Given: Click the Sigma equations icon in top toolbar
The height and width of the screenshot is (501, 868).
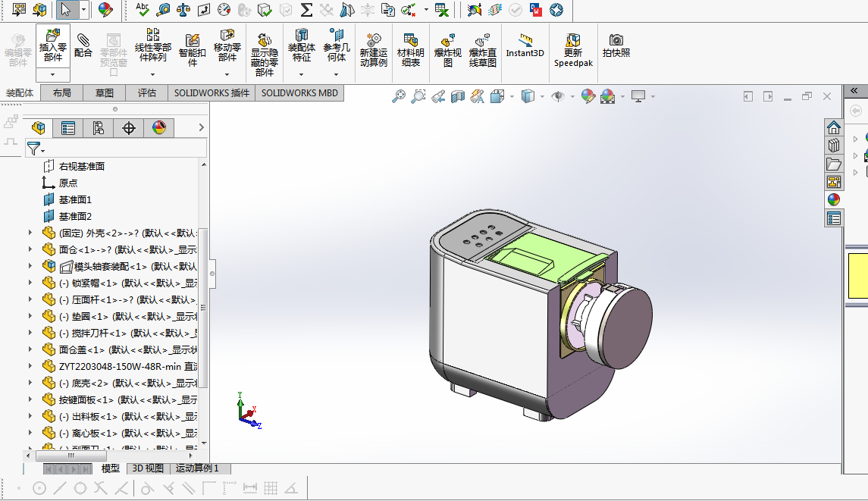Looking at the screenshot, I should (x=306, y=9).
